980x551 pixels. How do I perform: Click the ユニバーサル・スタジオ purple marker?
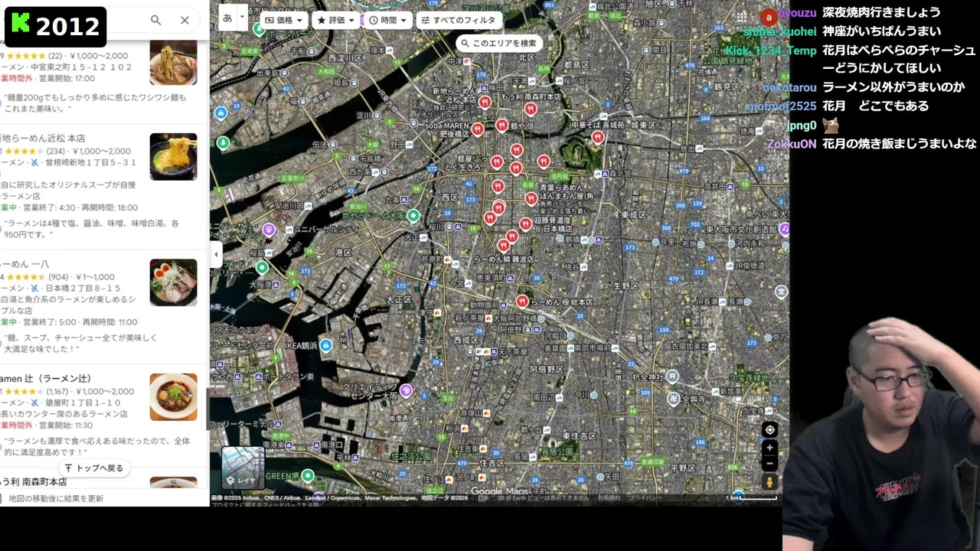point(269,229)
